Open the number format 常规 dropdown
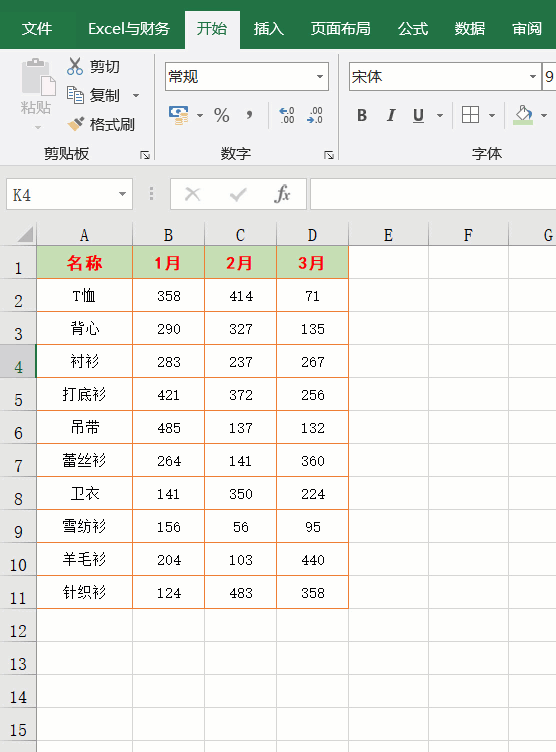 point(319,77)
